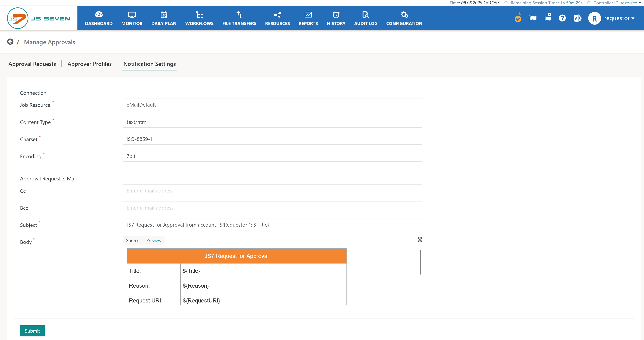Open the Configuration menu
Viewport: 644px width, 340px height.
404,18
